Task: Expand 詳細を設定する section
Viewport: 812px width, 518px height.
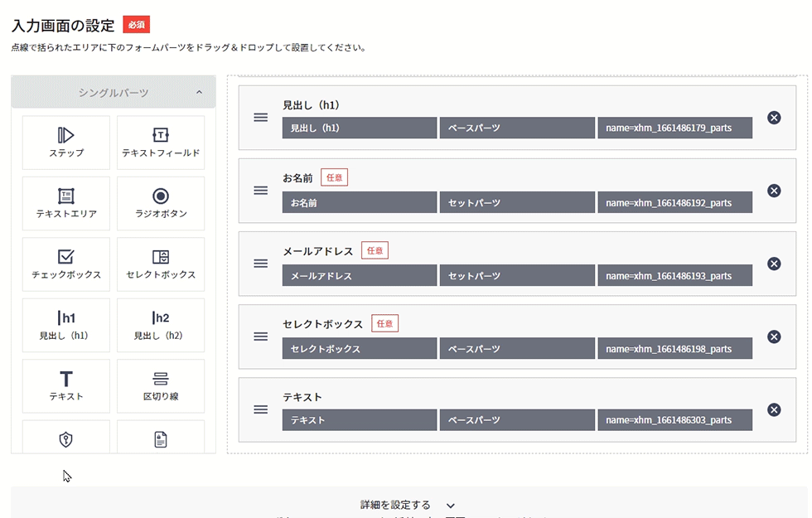Action: (x=406, y=505)
